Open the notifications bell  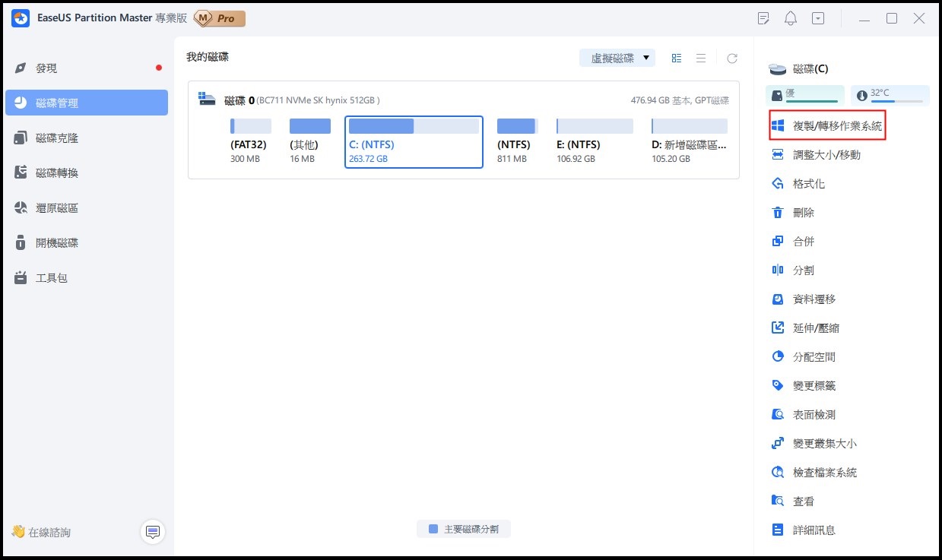click(x=791, y=18)
